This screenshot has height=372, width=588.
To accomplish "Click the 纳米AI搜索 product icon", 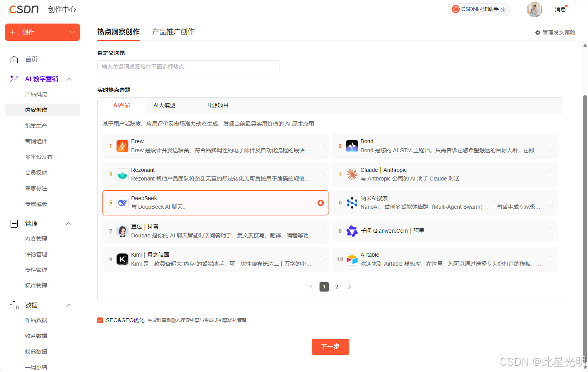I will click(352, 203).
